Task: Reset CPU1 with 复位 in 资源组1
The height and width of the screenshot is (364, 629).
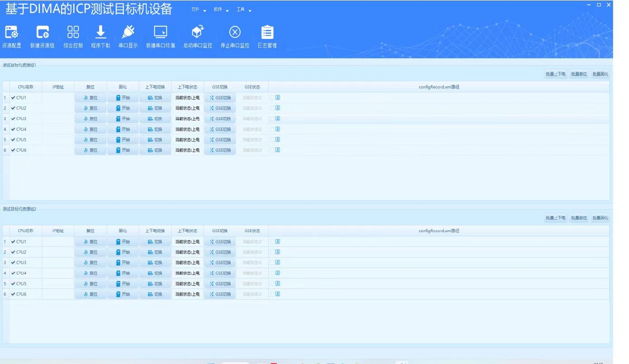Action: tap(91, 98)
